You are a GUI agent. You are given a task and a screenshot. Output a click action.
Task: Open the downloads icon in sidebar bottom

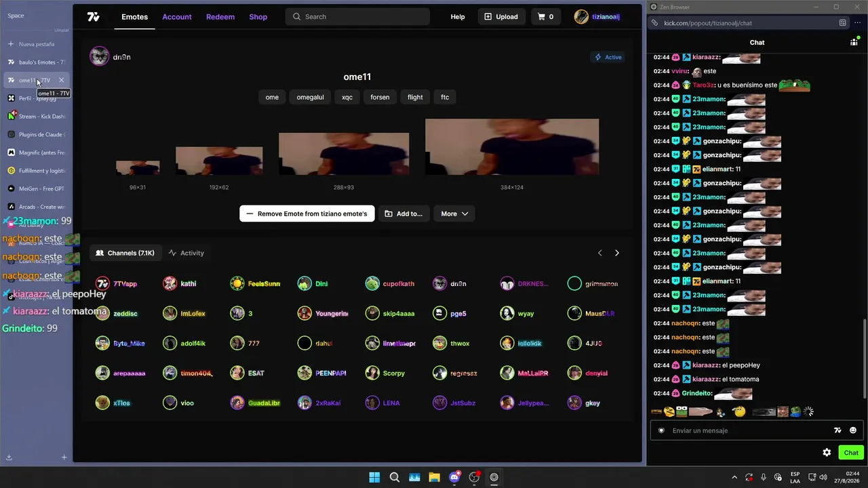9,457
